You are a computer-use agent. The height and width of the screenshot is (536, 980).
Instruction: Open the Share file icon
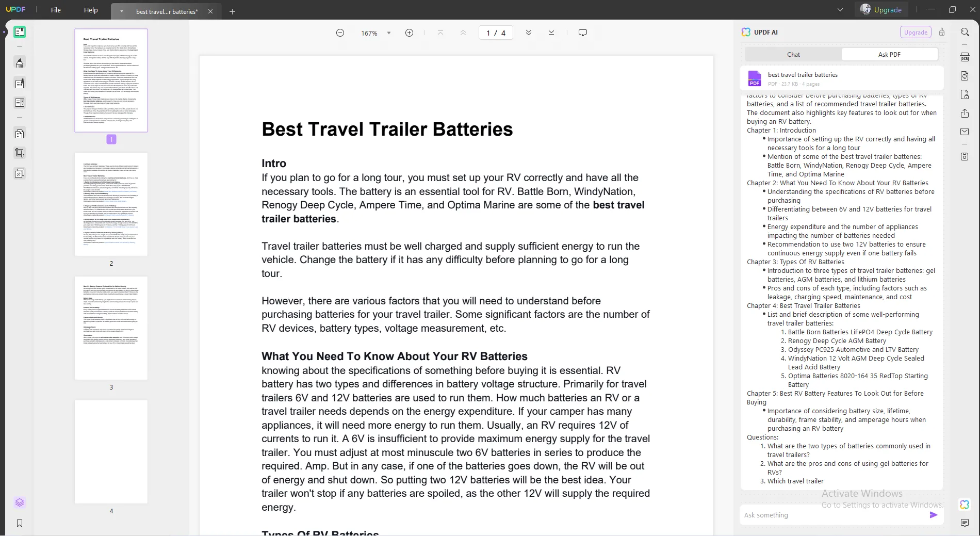tap(965, 113)
